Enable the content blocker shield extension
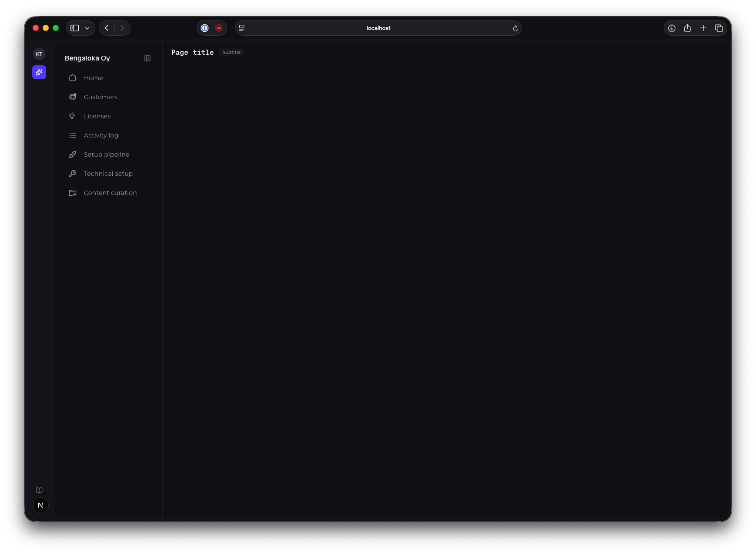This screenshot has width=756, height=554. [x=219, y=28]
